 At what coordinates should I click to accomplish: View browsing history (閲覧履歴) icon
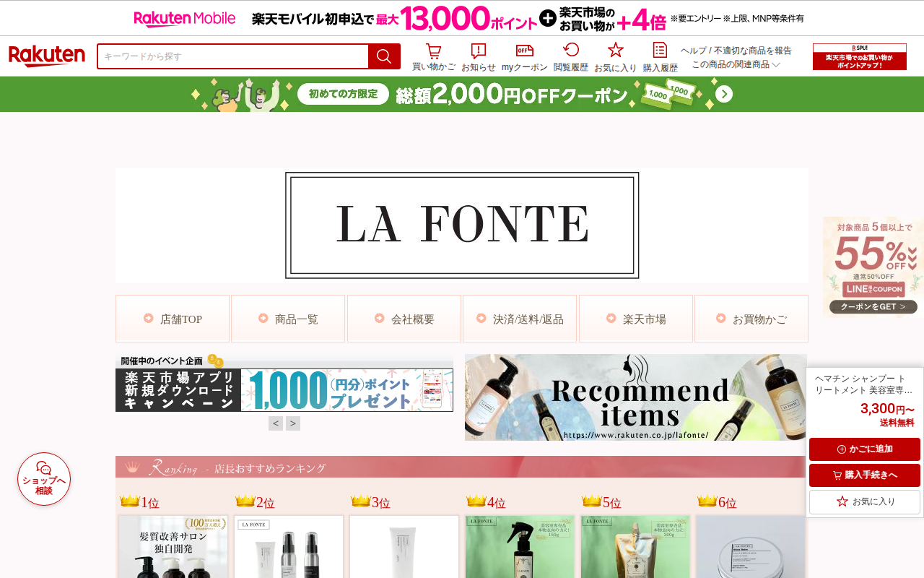click(x=570, y=57)
